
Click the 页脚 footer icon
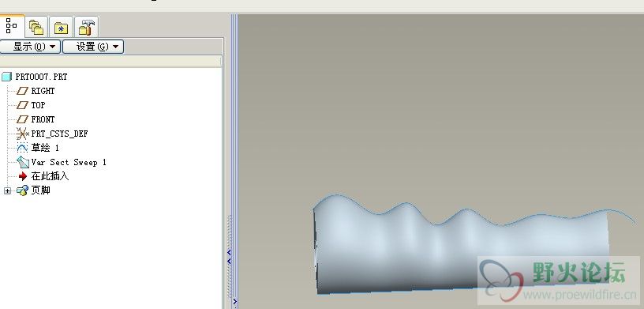(22, 190)
